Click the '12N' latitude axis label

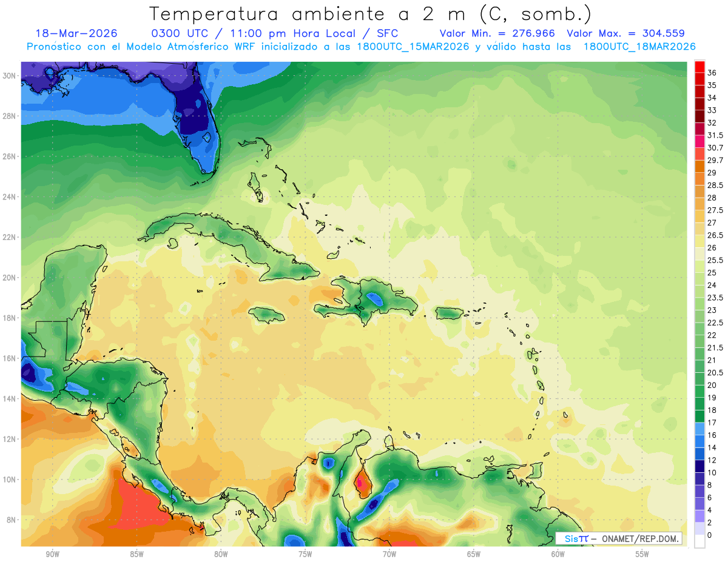[x=10, y=439]
